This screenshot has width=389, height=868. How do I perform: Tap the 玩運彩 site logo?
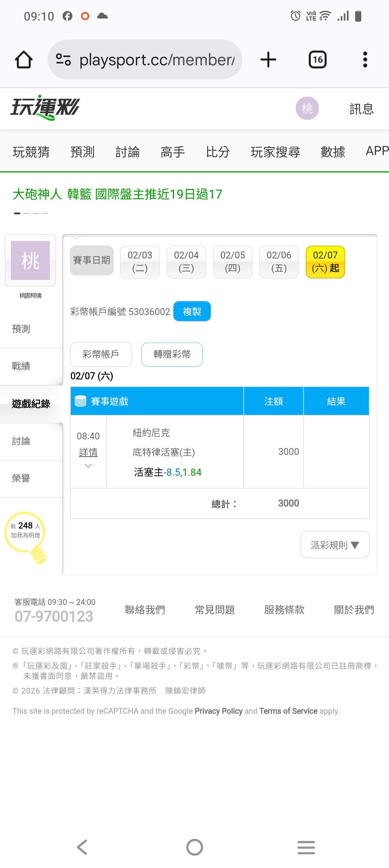tap(45, 107)
